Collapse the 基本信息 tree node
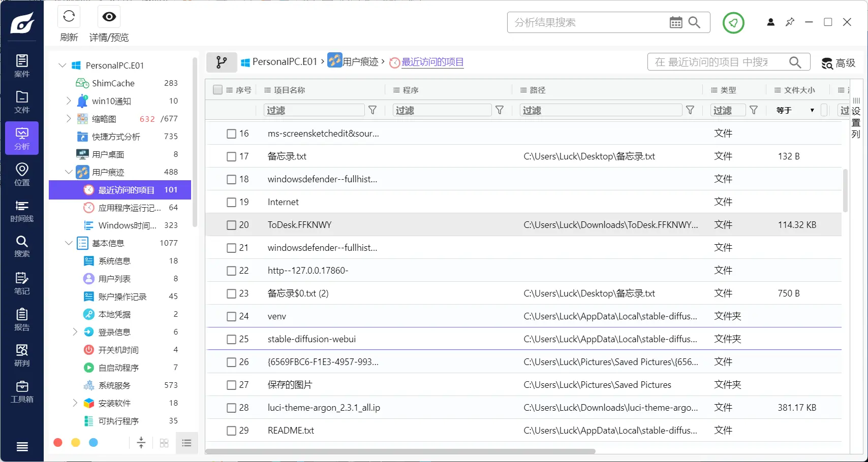This screenshot has width=868, height=462. click(x=69, y=243)
